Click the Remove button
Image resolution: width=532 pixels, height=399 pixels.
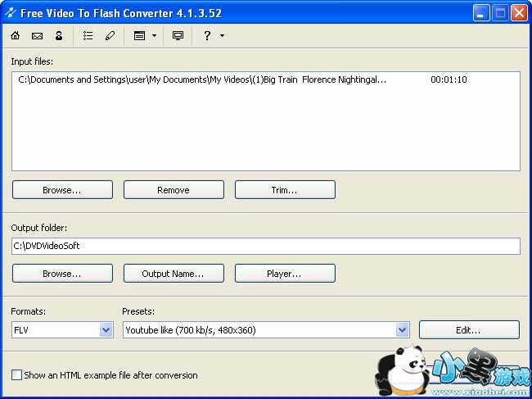pyautogui.click(x=174, y=190)
